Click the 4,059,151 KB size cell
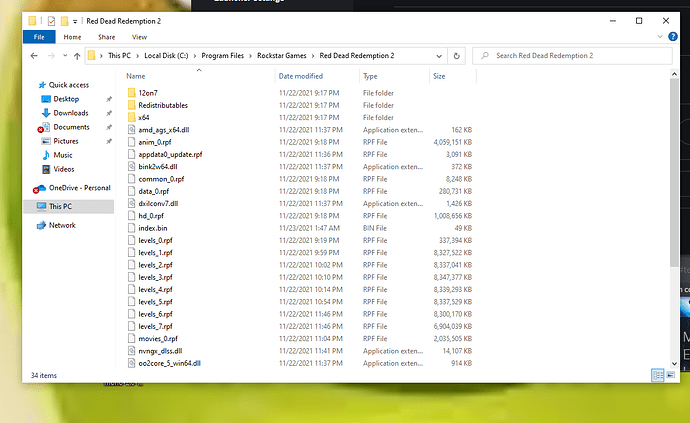Viewport: 690px width, 423px height. [453, 142]
